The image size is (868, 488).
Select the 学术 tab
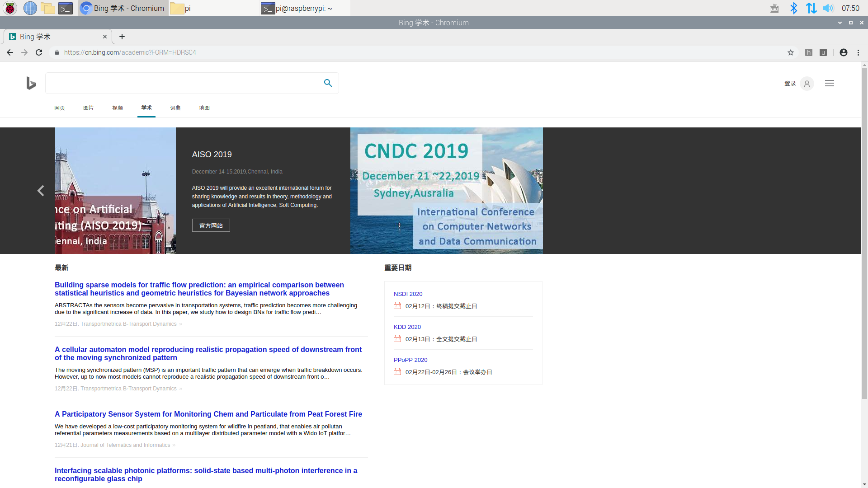click(x=146, y=108)
